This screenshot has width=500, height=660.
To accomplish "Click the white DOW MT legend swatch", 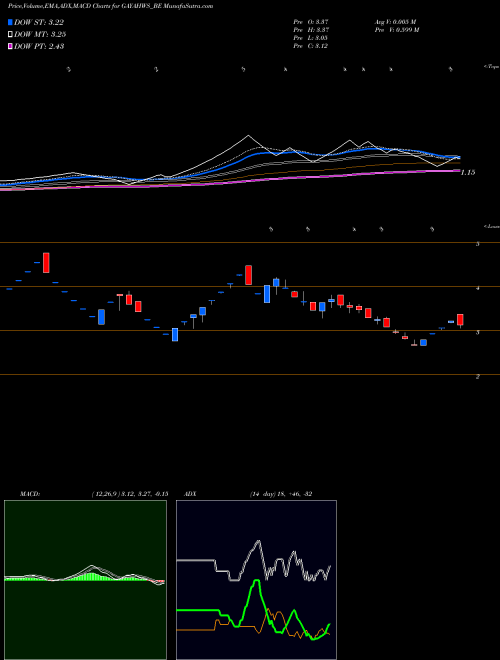I will coord(11,35).
